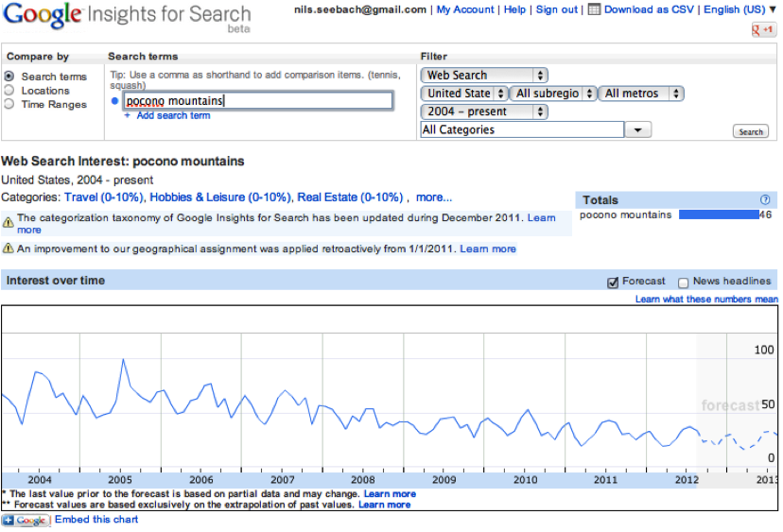Enable the News headlines checkbox
This screenshot has width=783, height=532.
(683, 283)
